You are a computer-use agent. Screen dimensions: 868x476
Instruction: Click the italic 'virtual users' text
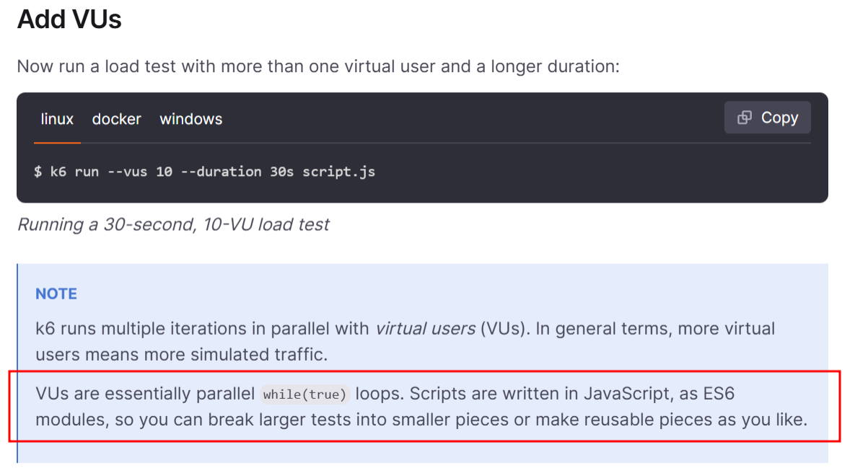tap(425, 329)
